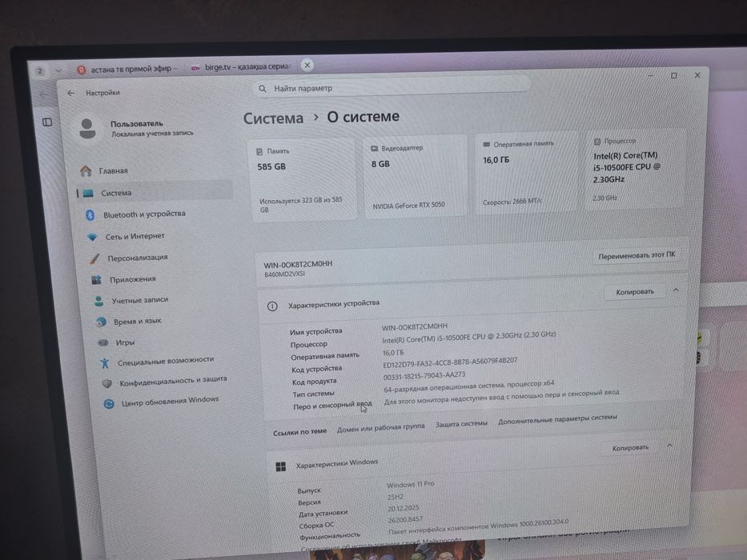
Task: Close the birge.tv browser tab
Action: [307, 66]
